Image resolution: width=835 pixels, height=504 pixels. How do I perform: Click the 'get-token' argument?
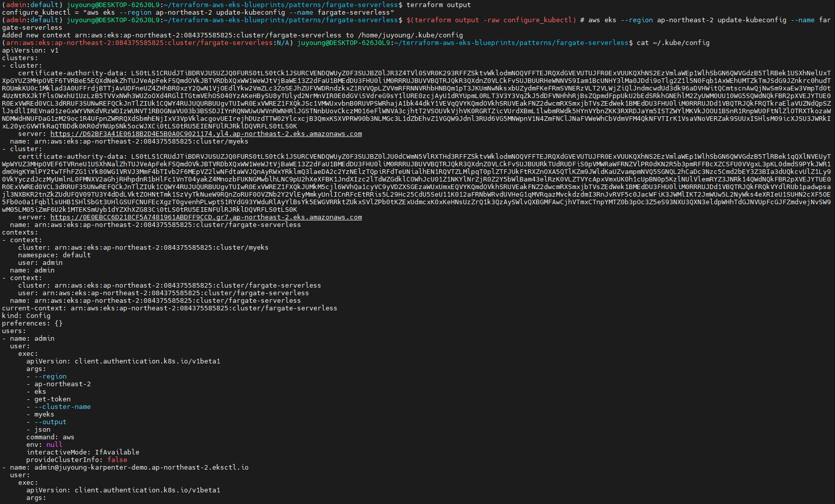53,399
